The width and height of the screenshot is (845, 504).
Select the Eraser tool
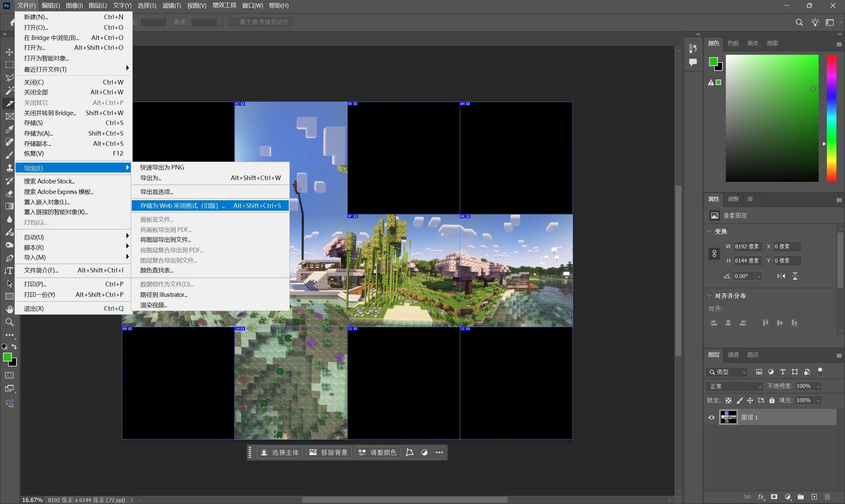coord(10,194)
